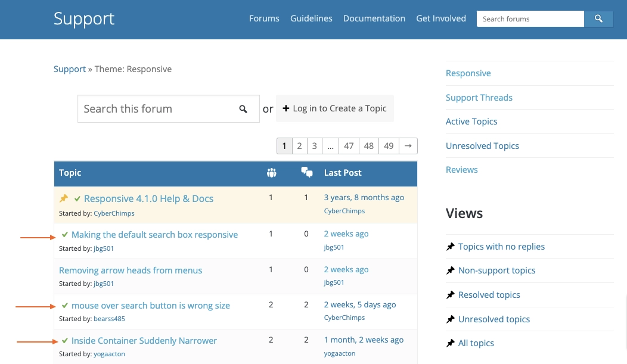Screen dimensions: 627x364
Task: Visit bearss485's profile link
Action: (109, 319)
